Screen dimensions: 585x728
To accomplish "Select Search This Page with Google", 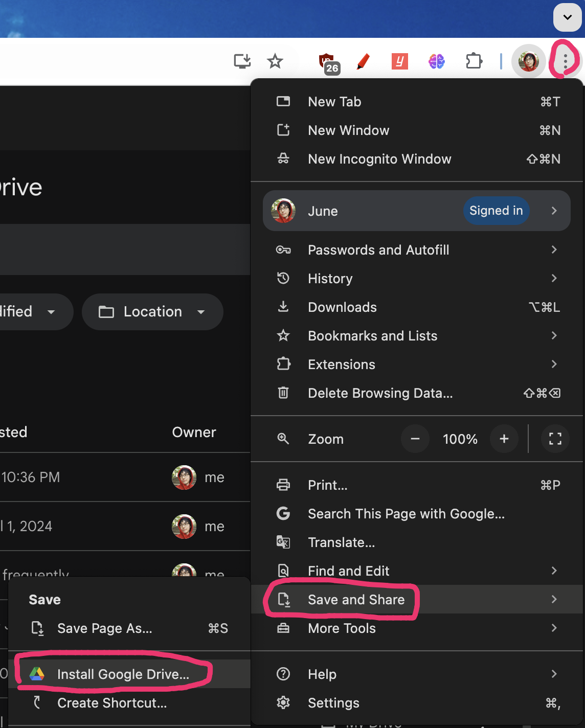I will click(417, 514).
